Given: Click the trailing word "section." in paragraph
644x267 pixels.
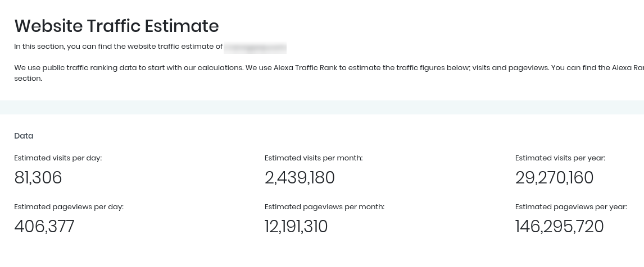Looking at the screenshot, I should (x=28, y=79).
